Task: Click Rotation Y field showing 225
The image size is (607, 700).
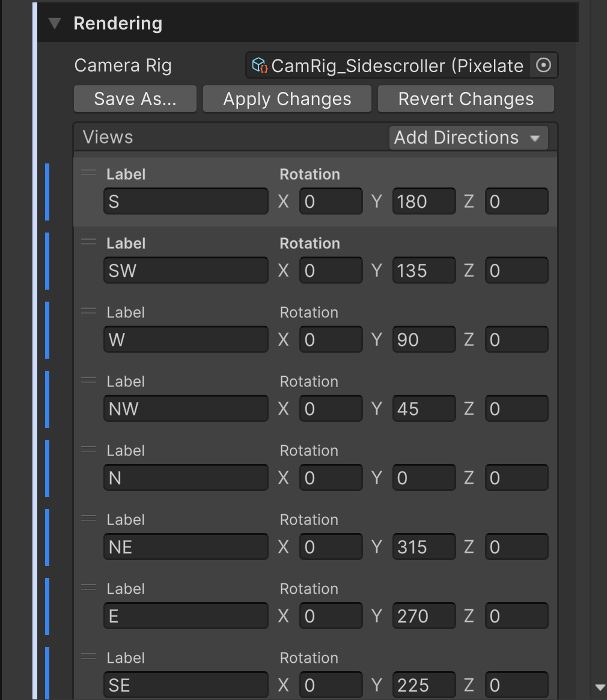Action: coord(424,685)
